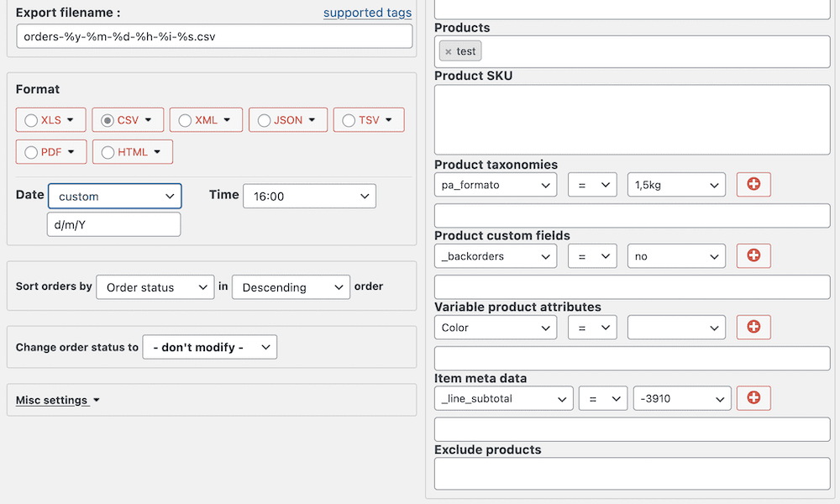840x504 pixels.
Task: Click the export filename input field
Action: 214,36
